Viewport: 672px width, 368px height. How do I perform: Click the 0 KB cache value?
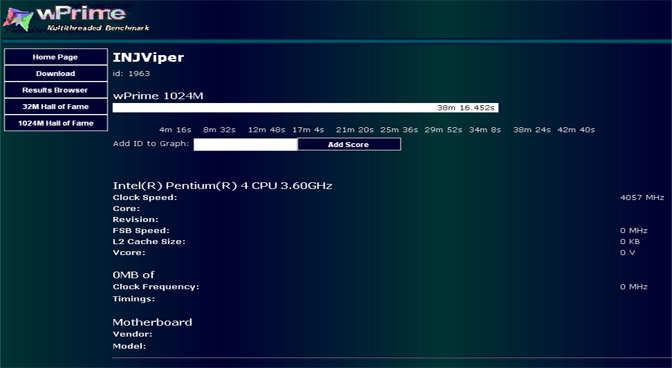[630, 242]
